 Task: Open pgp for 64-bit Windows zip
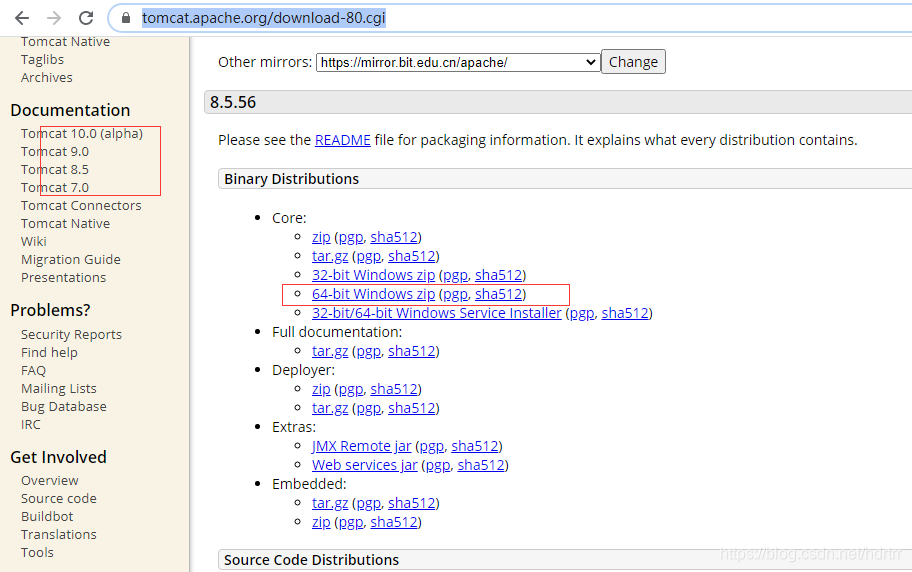tap(455, 294)
